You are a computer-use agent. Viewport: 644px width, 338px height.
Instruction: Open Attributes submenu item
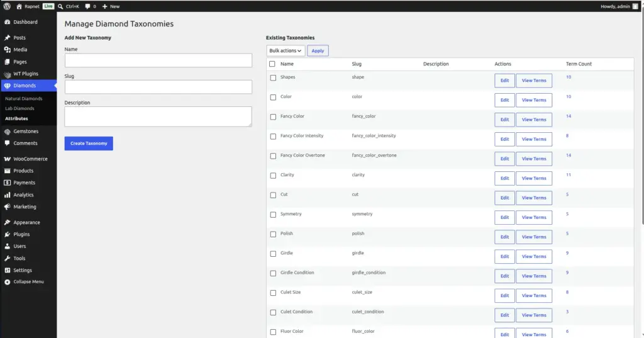[x=16, y=118]
